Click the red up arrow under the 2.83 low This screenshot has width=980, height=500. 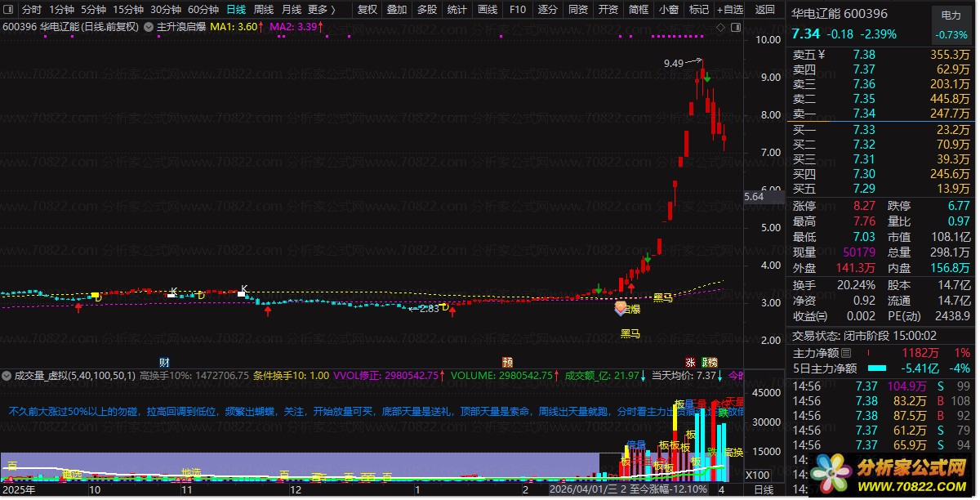click(x=452, y=312)
